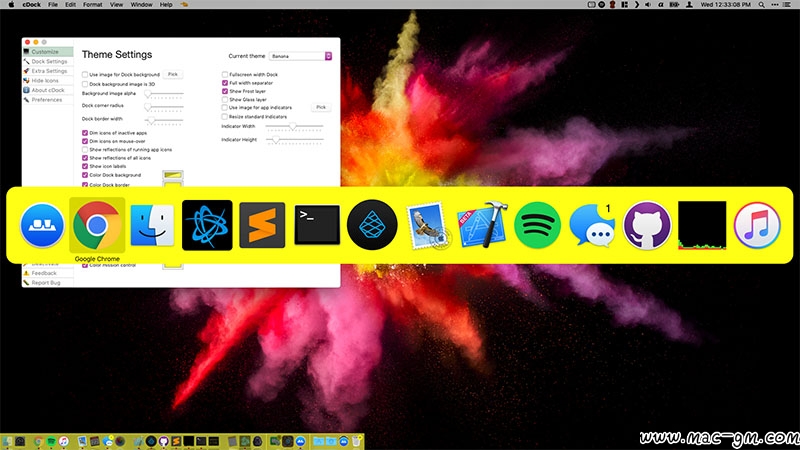Check Use image for app indicators
Image resolution: width=800 pixels, height=450 pixels.
click(224, 108)
